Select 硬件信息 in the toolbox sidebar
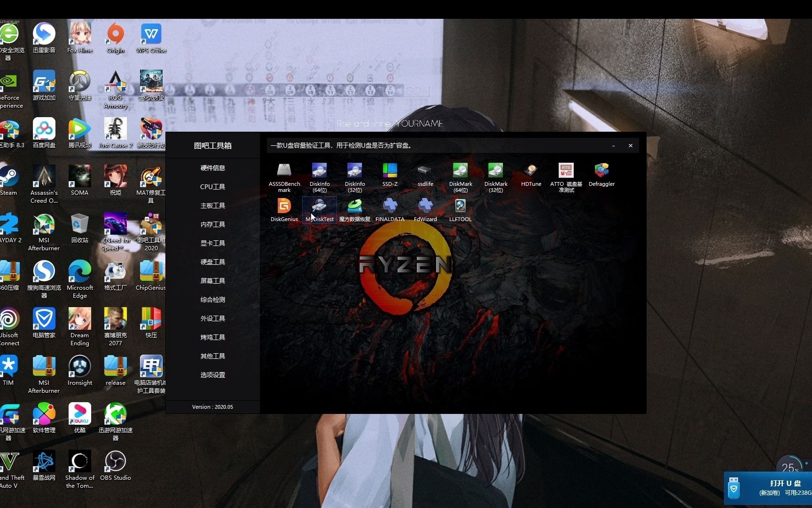The image size is (812, 508). click(213, 168)
